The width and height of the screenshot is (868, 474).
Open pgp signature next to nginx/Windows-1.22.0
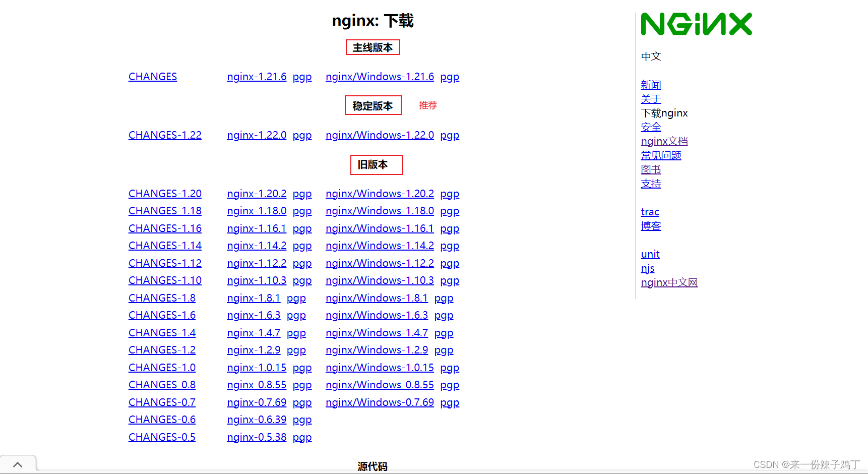tap(450, 136)
